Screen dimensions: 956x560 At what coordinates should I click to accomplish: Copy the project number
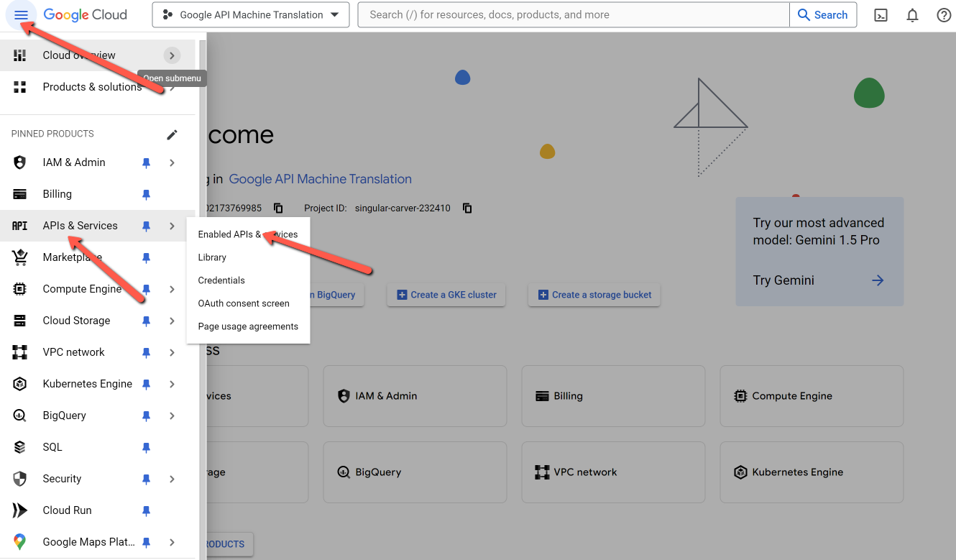278,208
